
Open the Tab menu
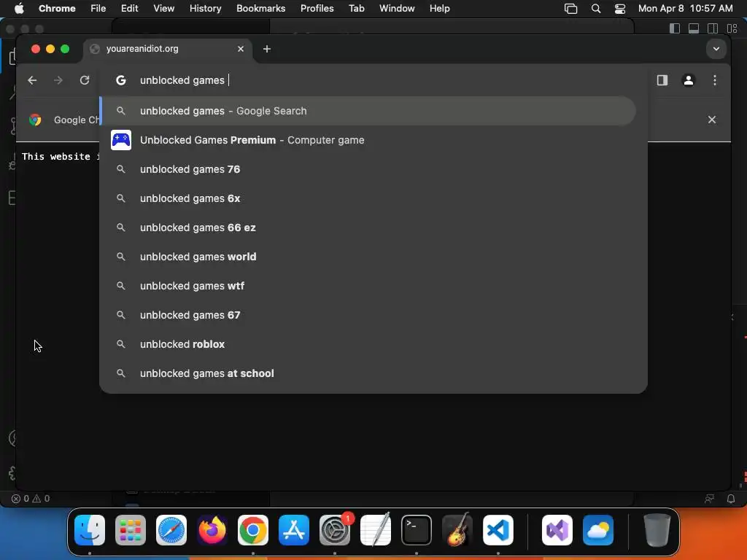coord(356,8)
